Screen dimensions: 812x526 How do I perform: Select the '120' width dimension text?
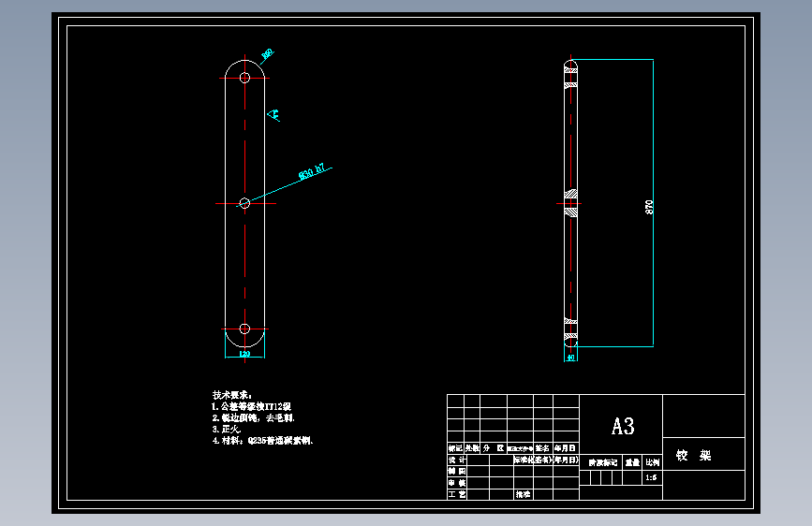244,354
